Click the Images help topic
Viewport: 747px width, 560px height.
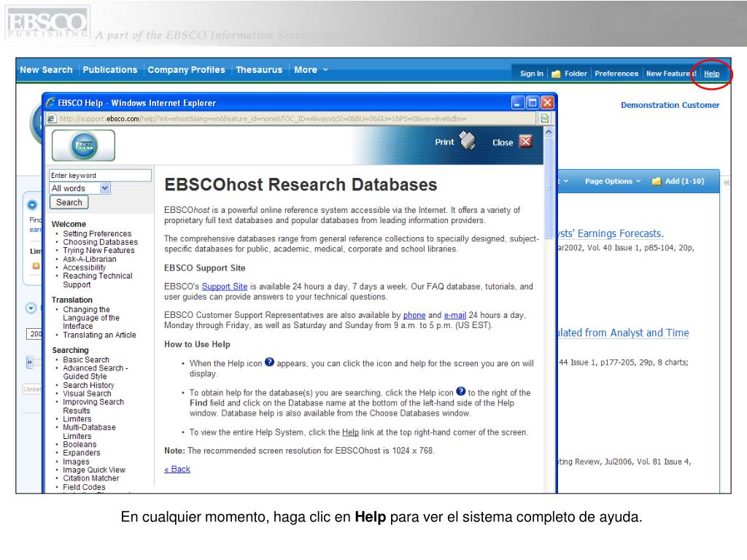[76, 462]
